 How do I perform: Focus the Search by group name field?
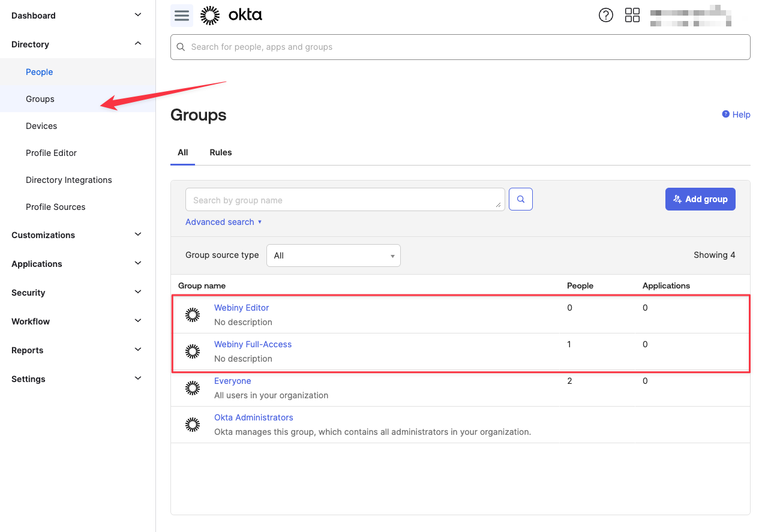tap(345, 200)
